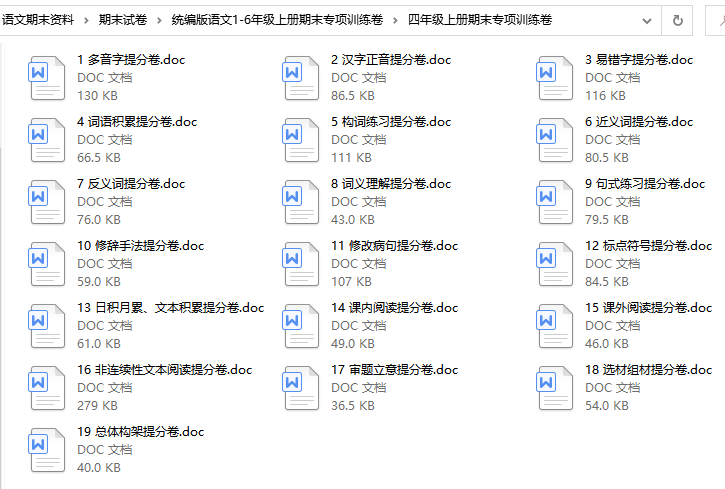Viewport: 725px width, 489px height.
Task: Click the file name 3 易错字提分卷.doc
Action: (639, 60)
